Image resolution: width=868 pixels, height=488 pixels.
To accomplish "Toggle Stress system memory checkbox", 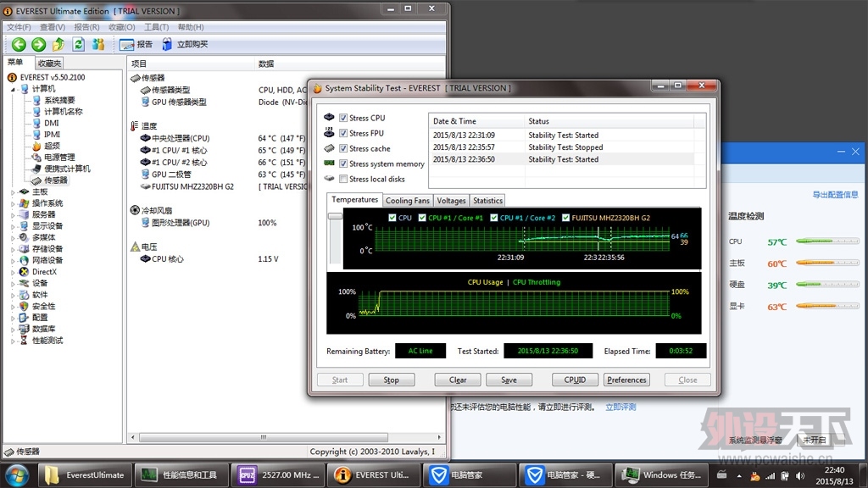I will [343, 164].
